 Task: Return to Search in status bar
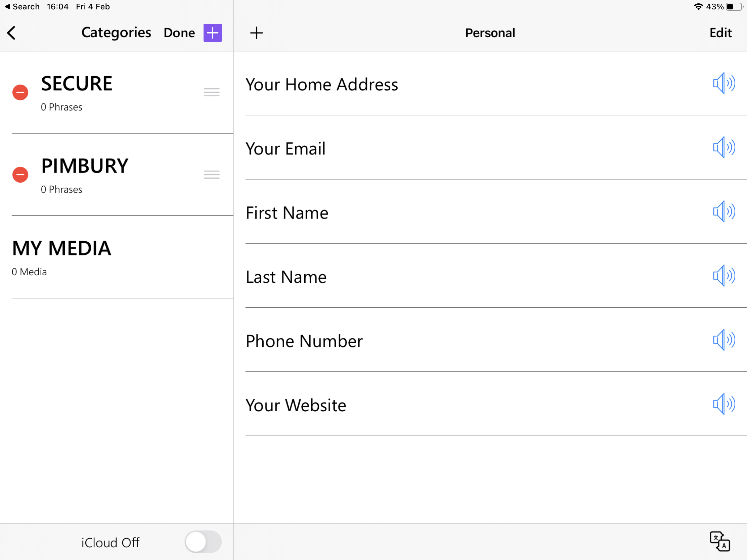point(22,6)
